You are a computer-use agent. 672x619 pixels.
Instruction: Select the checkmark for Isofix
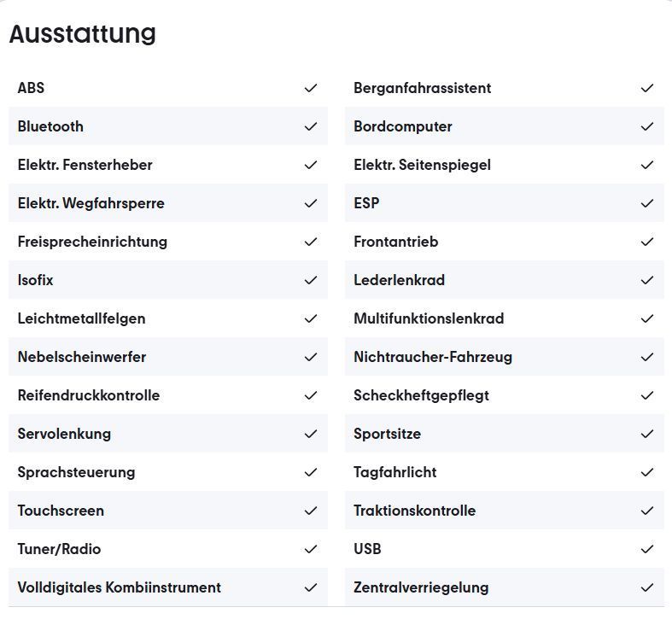click(311, 280)
